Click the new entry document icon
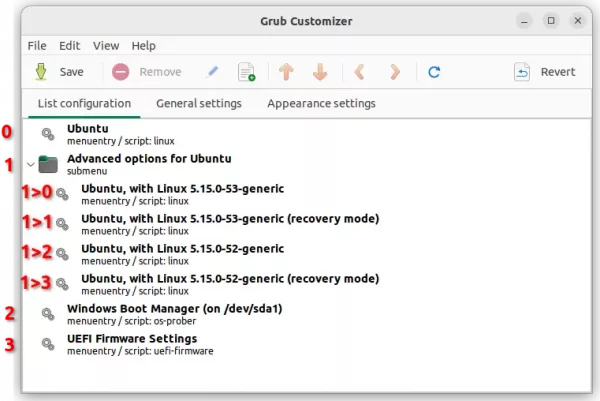Image resolution: width=600 pixels, height=401 pixels. coord(247,72)
